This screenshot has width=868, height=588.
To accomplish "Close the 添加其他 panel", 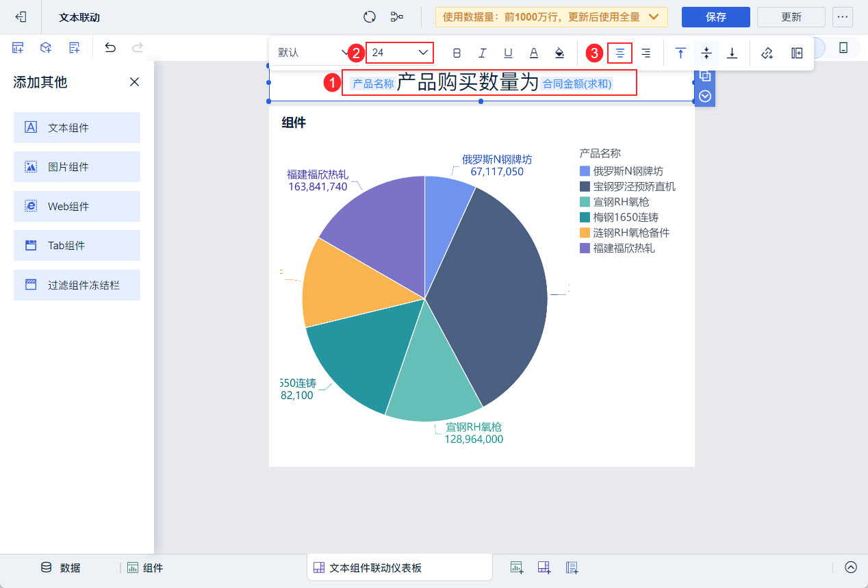I will click(x=134, y=82).
